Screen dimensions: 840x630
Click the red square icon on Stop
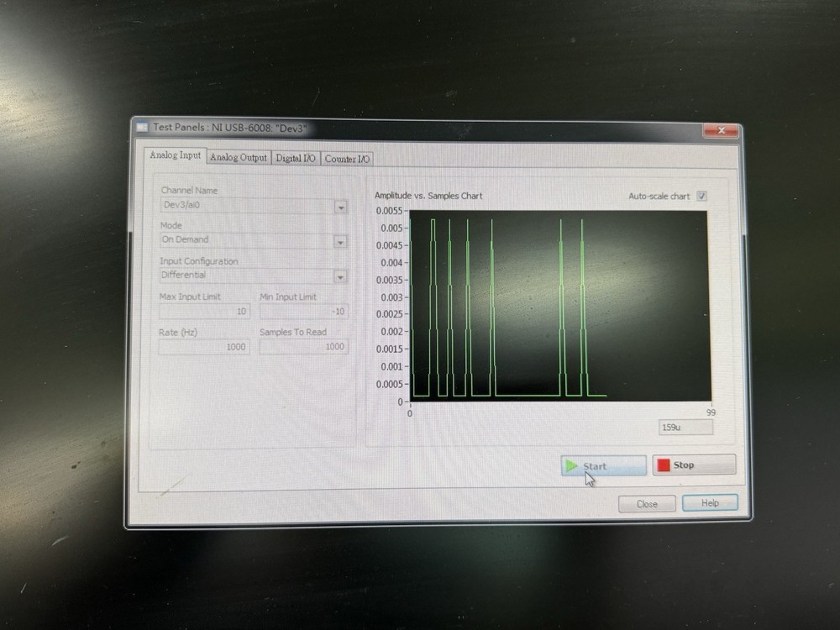tap(663, 465)
